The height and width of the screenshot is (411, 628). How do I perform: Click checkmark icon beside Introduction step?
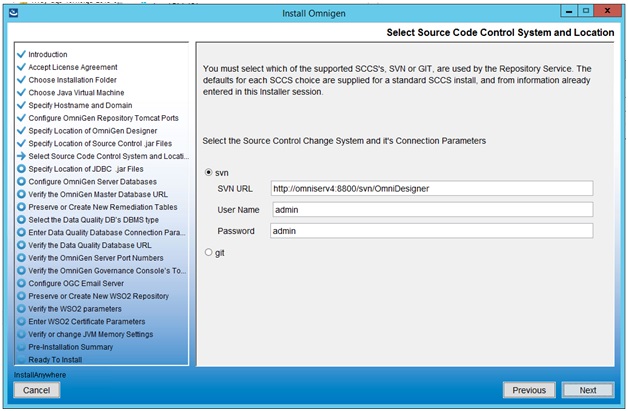pyautogui.click(x=22, y=54)
